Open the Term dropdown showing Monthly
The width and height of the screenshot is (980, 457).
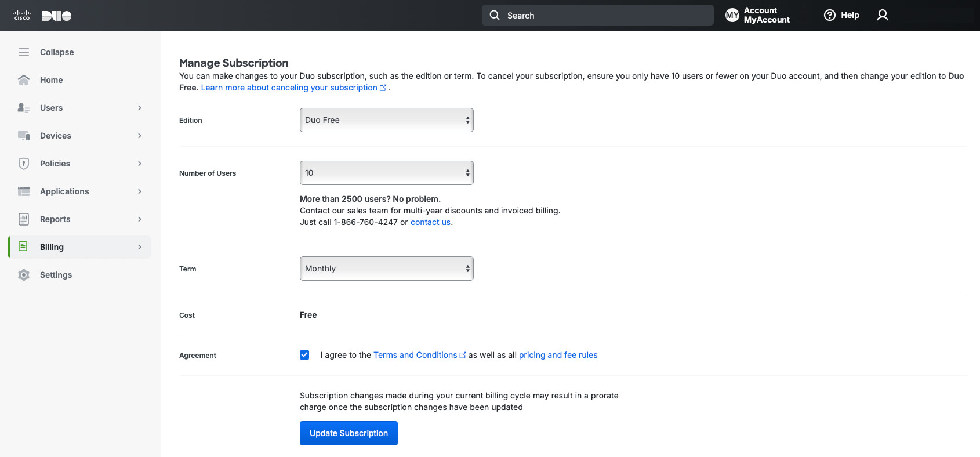tap(387, 269)
